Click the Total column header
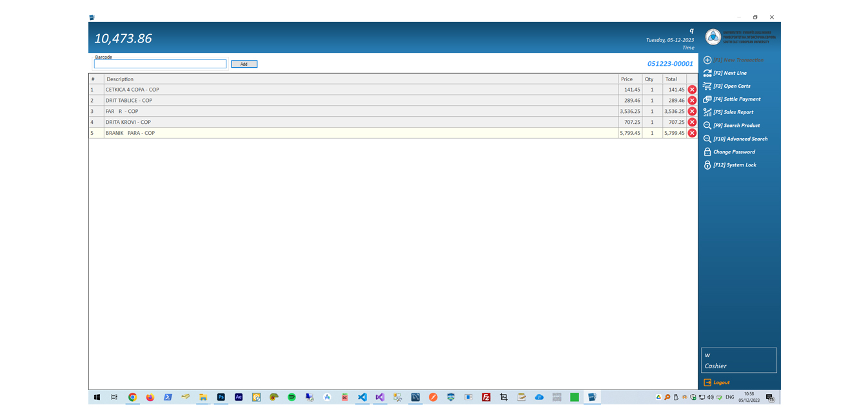This screenshot has height=416, width=868. pos(674,79)
